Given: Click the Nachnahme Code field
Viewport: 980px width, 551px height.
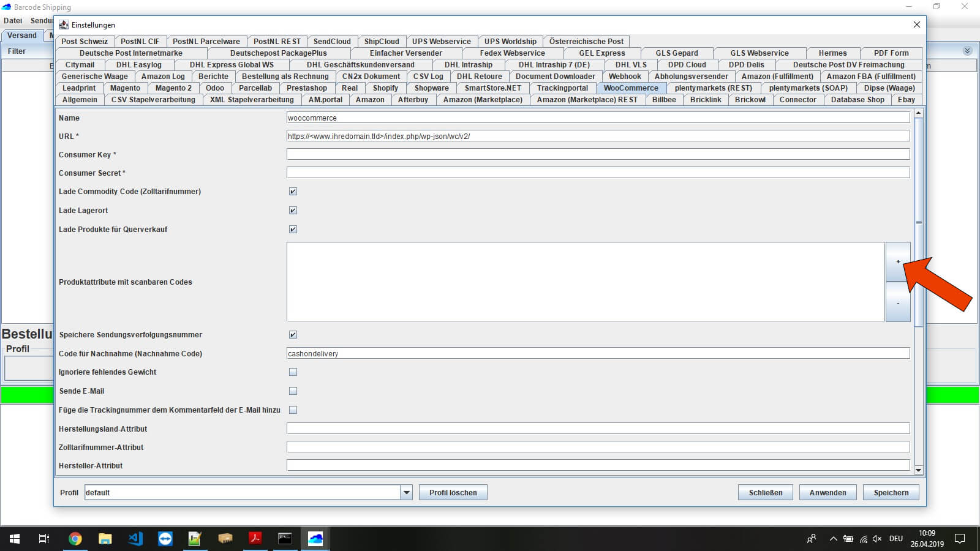Looking at the screenshot, I should (598, 353).
